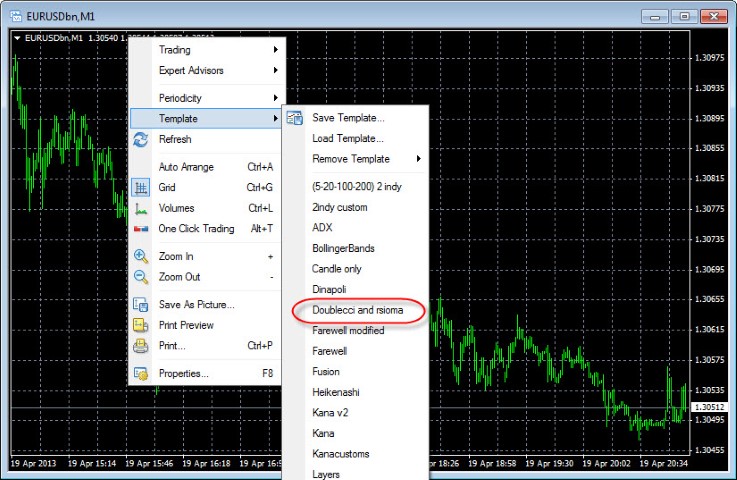Apply the ADX template
Screen dimensions: 737x480
[x=355, y=228]
